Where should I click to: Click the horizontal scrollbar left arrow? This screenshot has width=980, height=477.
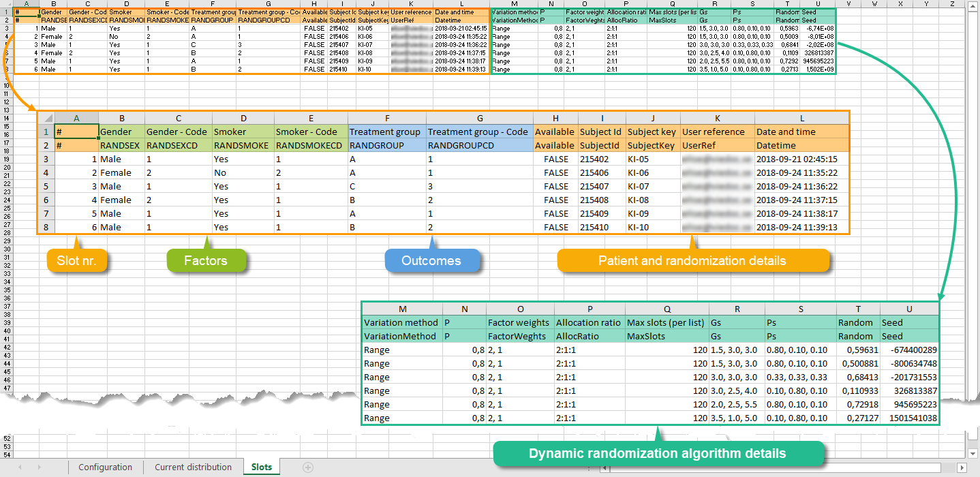click(603, 468)
